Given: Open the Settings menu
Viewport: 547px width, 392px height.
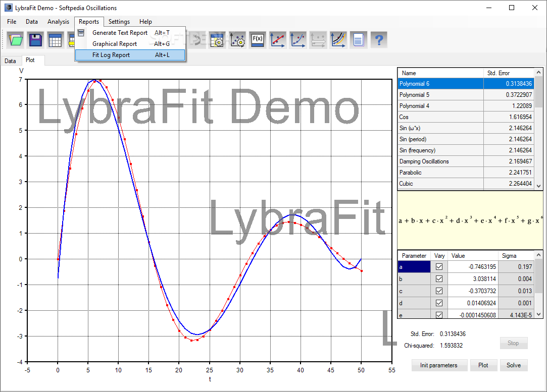Looking at the screenshot, I should click(x=119, y=22).
